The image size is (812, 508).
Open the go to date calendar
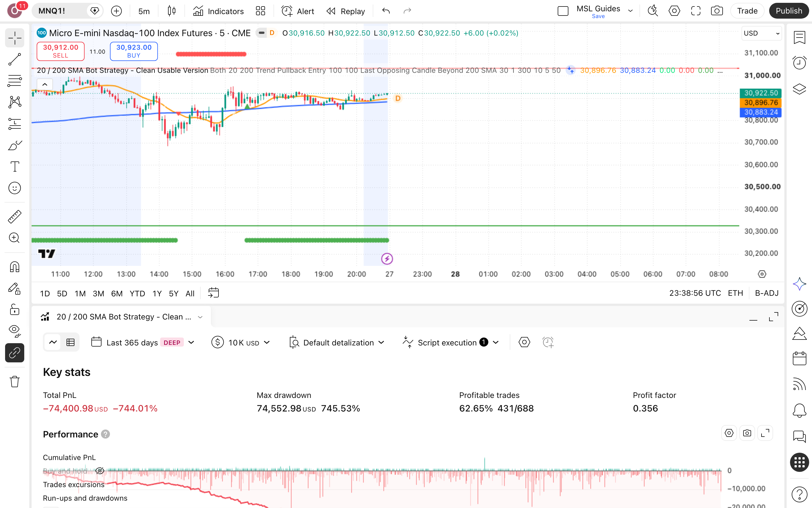pos(213,293)
